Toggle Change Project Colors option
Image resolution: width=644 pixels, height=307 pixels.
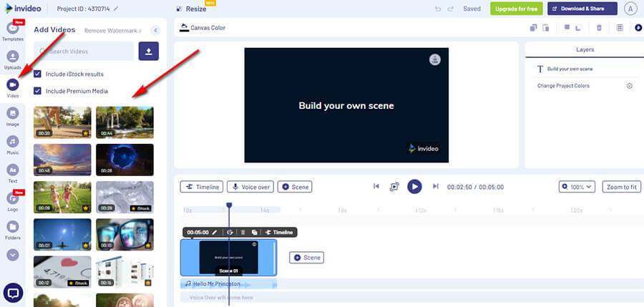[x=630, y=86]
